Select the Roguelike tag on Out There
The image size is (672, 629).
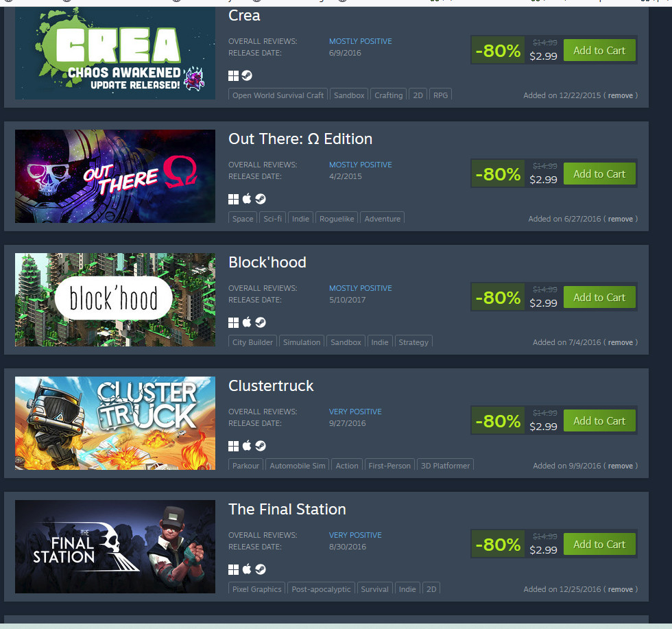pyautogui.click(x=337, y=219)
